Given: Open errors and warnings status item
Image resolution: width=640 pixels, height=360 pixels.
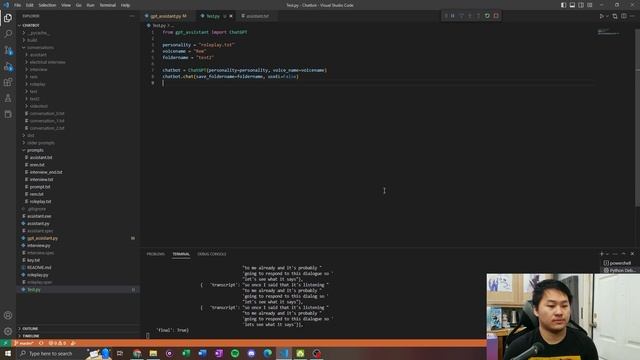Looking at the screenshot, I should (x=57, y=343).
